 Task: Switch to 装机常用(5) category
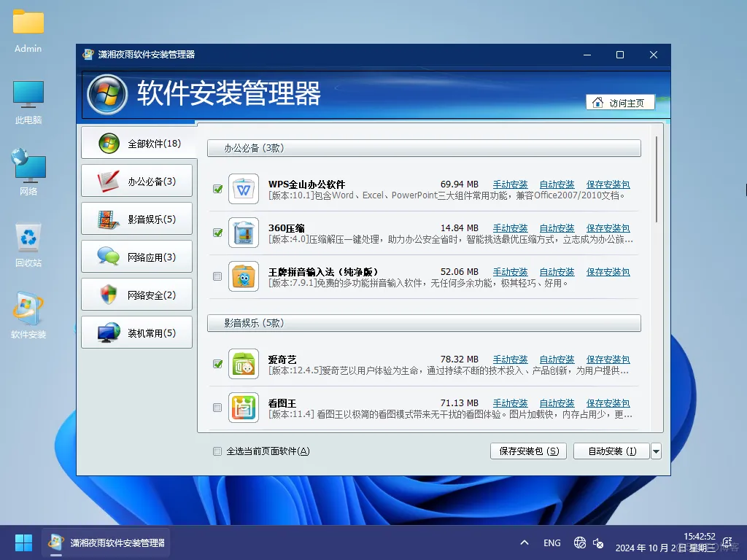136,332
